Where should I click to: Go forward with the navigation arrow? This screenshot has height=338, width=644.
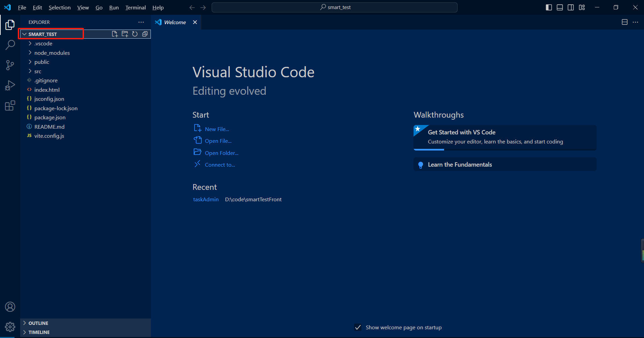click(x=203, y=7)
